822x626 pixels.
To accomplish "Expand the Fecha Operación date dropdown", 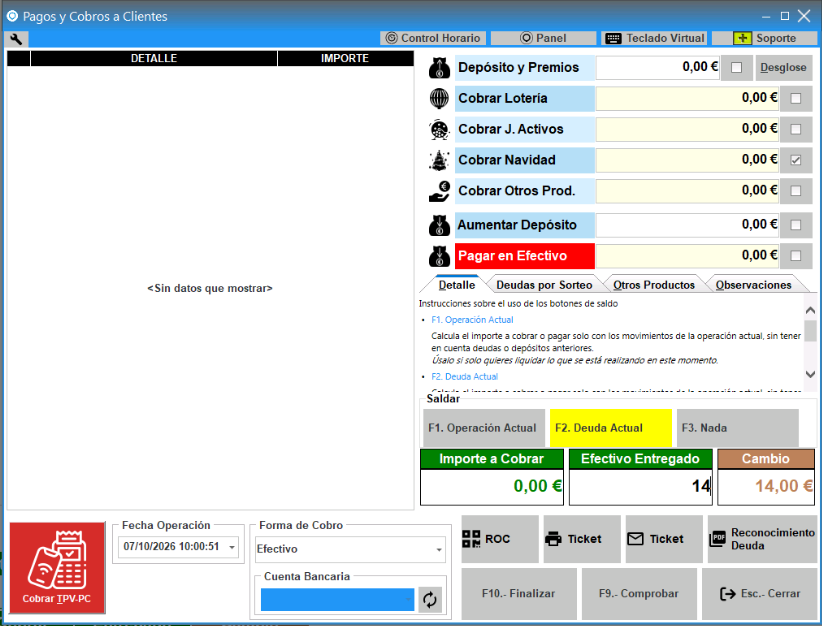I will tap(232, 547).
